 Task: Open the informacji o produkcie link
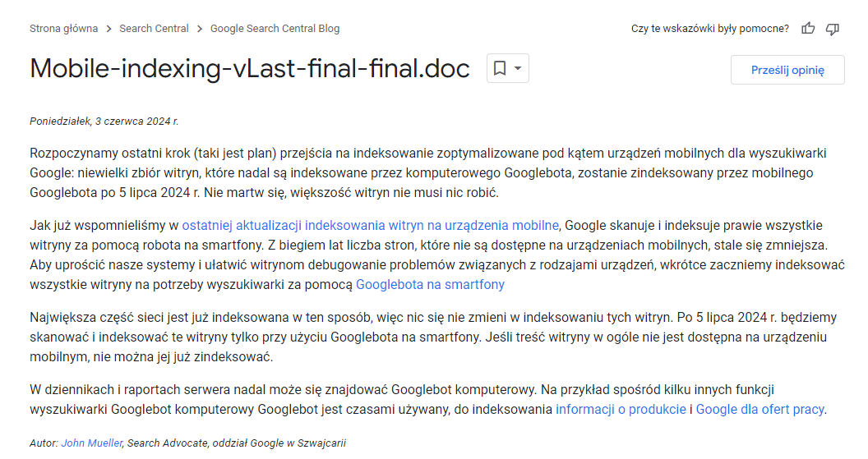pyautogui.click(x=621, y=409)
